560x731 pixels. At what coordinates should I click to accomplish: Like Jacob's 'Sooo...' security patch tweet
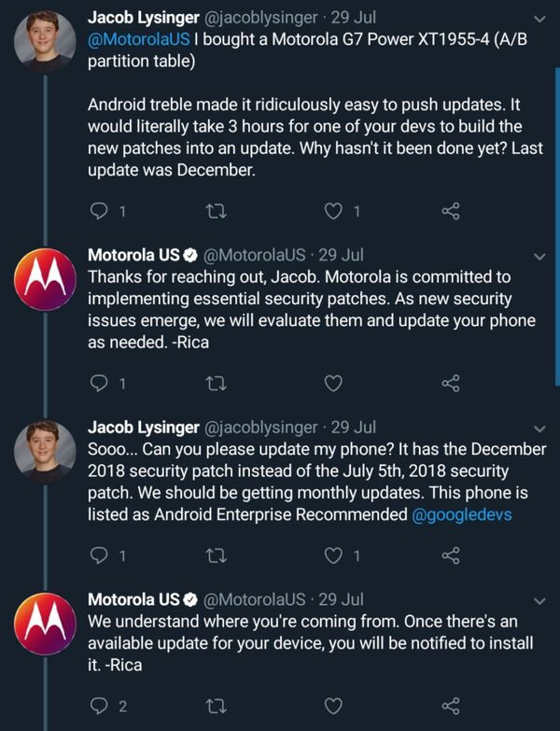(x=332, y=555)
